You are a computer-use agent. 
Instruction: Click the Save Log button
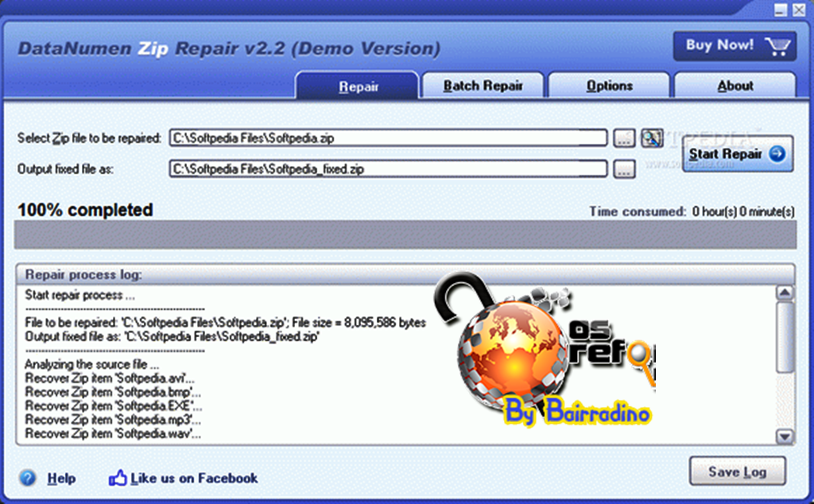tap(737, 471)
